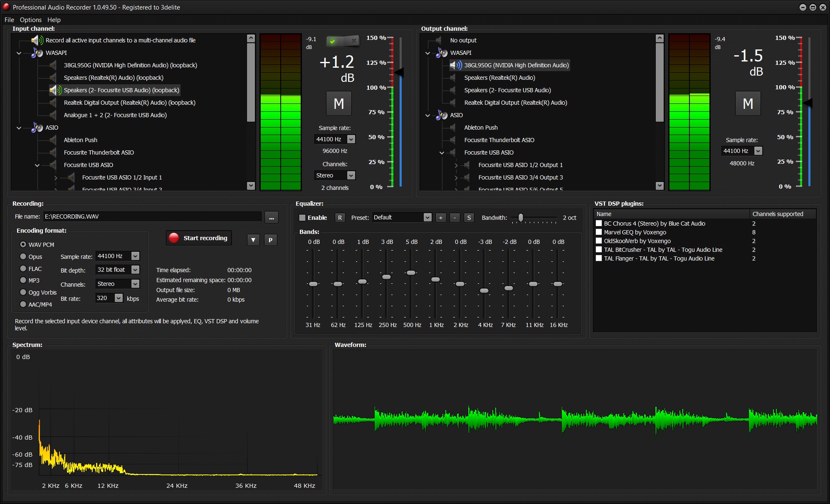Viewport: 830px width, 504px height.
Task: Click the equalizer reset R button
Action: [x=340, y=218]
